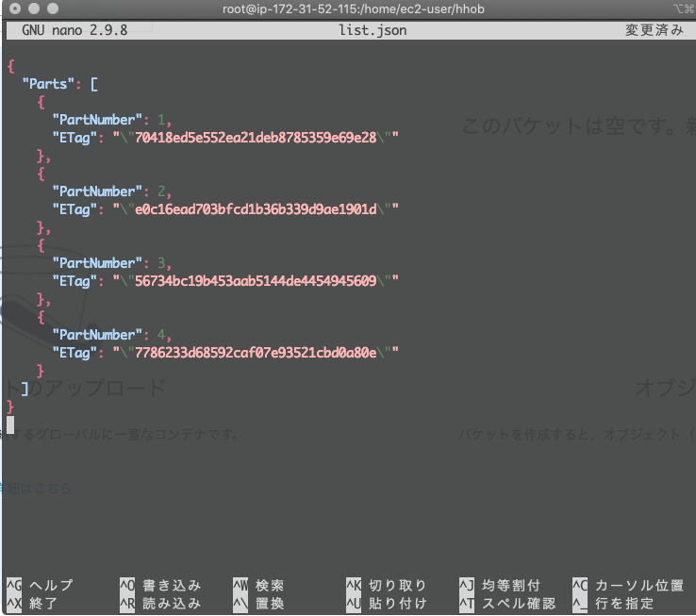This screenshot has height=616, width=696.
Task: Click the ^G ヘルプ shortcut
Action: tap(40, 586)
